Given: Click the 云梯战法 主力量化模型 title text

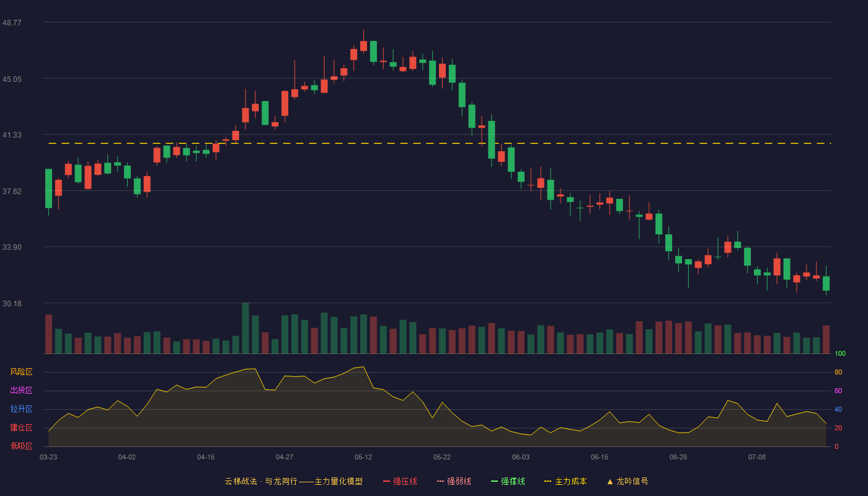Looking at the screenshot, I should [294, 481].
